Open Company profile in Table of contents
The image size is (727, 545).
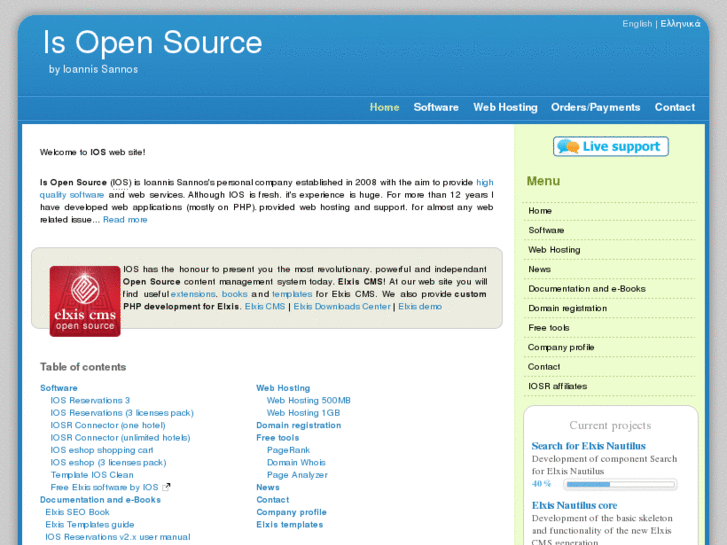(x=291, y=512)
